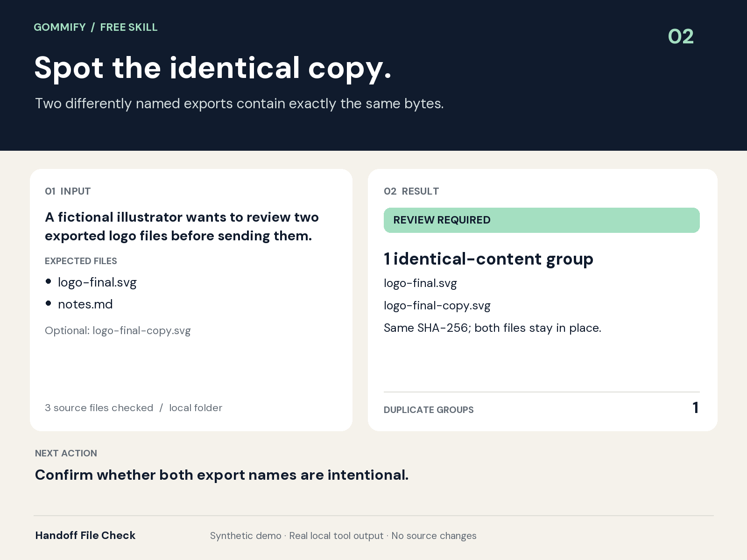Select the "Handoff File Check" footer title
The height and width of the screenshot is (560, 747).
click(85, 535)
